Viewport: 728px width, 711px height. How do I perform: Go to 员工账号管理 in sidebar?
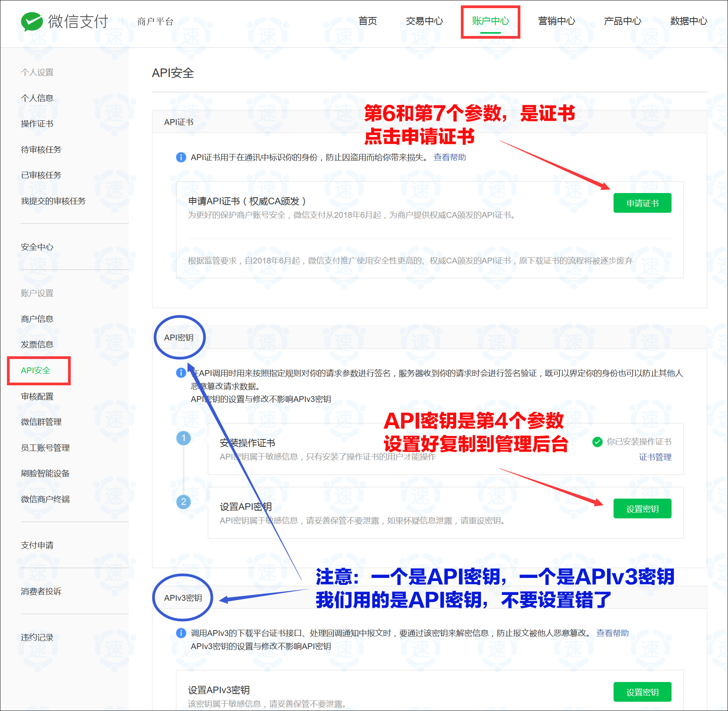45,448
